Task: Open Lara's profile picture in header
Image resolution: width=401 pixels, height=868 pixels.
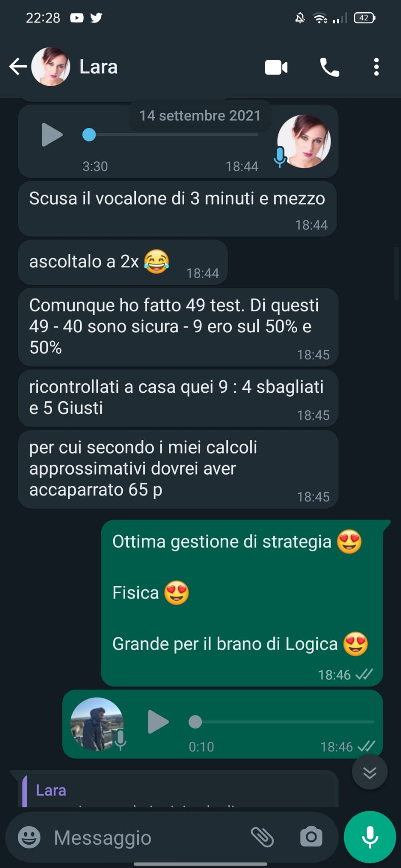Action: [x=50, y=67]
